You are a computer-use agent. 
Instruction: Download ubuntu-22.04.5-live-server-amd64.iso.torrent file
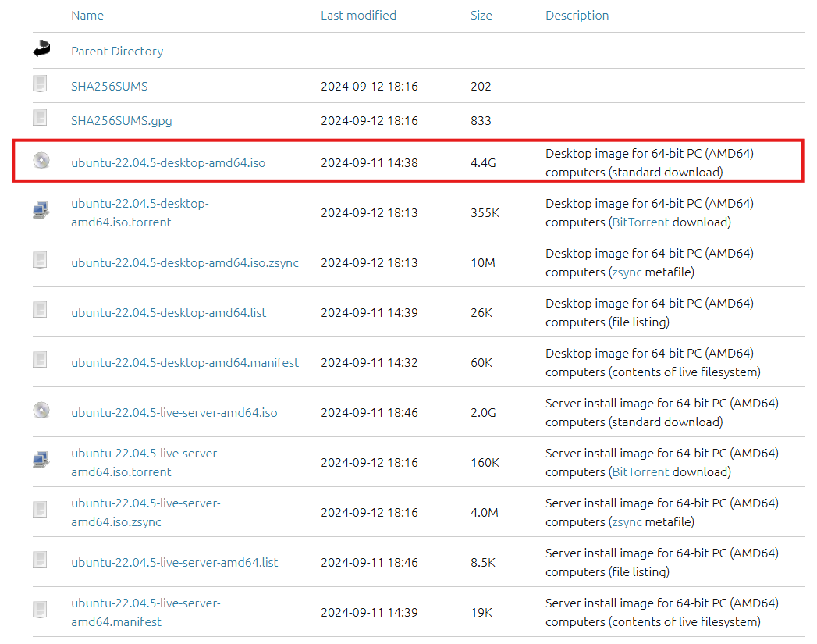pyautogui.click(x=146, y=462)
